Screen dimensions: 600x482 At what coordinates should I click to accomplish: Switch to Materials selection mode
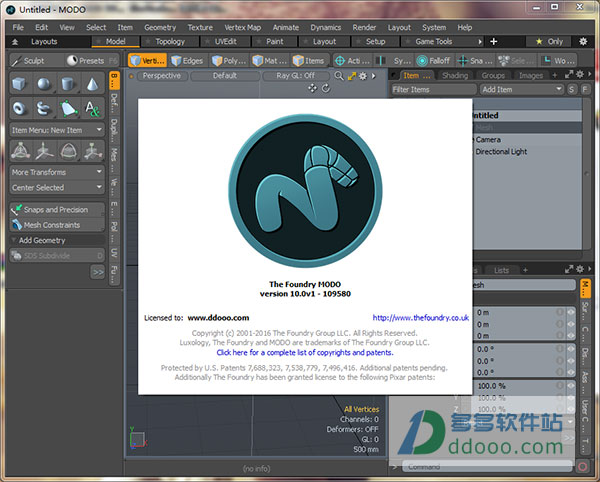point(270,60)
